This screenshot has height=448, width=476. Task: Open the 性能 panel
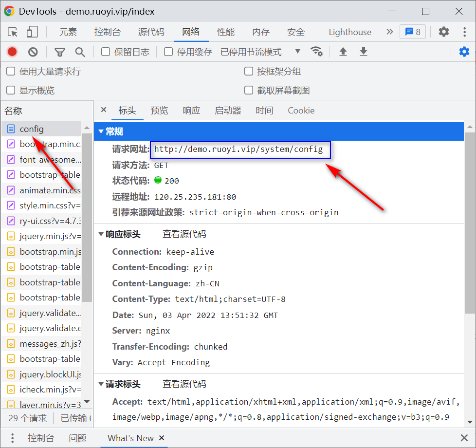pos(226,32)
